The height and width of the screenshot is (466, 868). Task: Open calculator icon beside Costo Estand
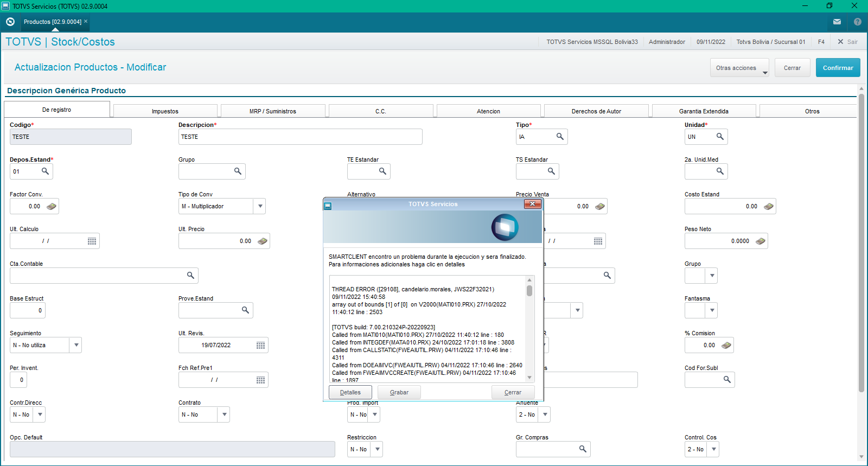769,206
